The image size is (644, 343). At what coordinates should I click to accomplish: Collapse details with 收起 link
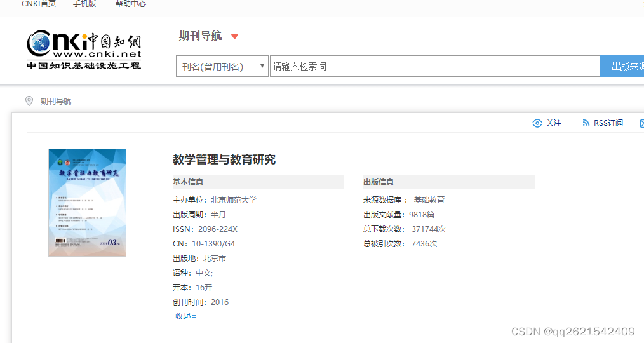tap(186, 316)
